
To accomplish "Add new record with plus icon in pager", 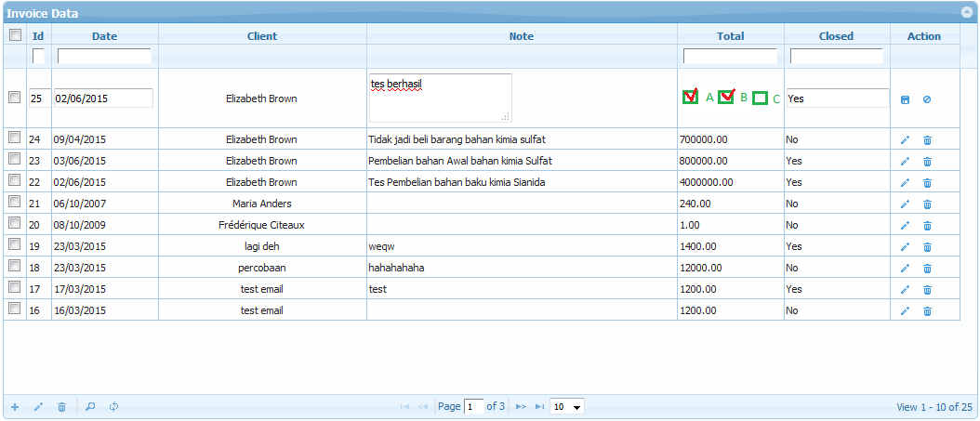I will pyautogui.click(x=15, y=407).
